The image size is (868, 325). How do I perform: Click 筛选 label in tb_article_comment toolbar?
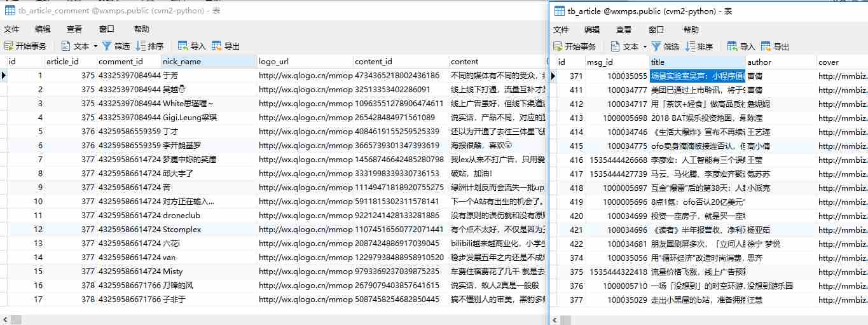[122, 46]
